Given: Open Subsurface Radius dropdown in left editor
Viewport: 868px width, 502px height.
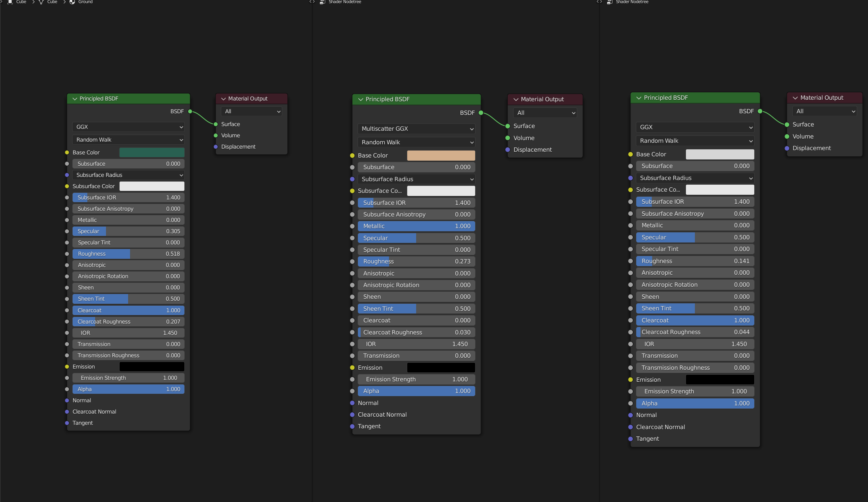Looking at the screenshot, I should 128,175.
